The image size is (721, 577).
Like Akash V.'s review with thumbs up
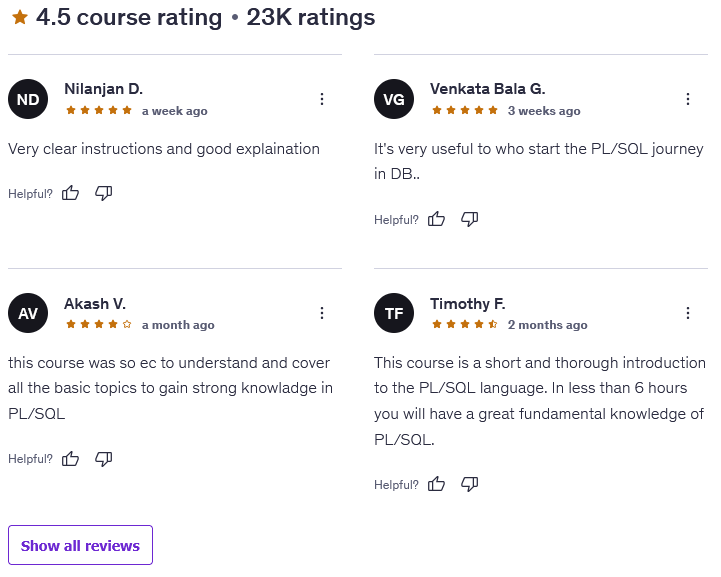[x=71, y=458]
